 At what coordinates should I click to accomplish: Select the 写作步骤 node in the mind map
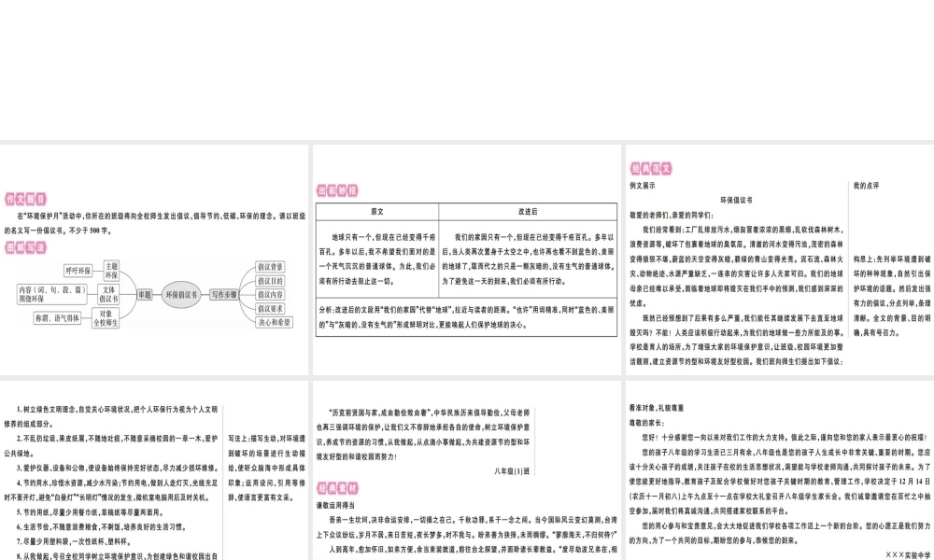coord(224,295)
